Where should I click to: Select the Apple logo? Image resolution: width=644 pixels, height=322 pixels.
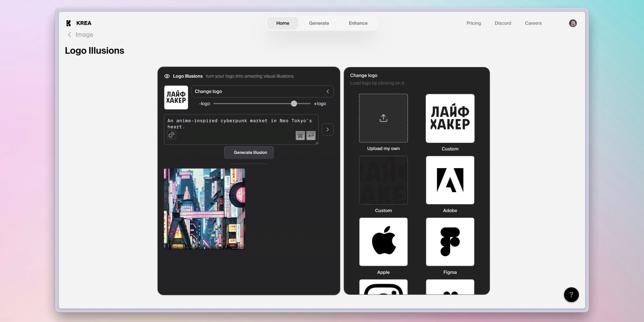point(384,242)
